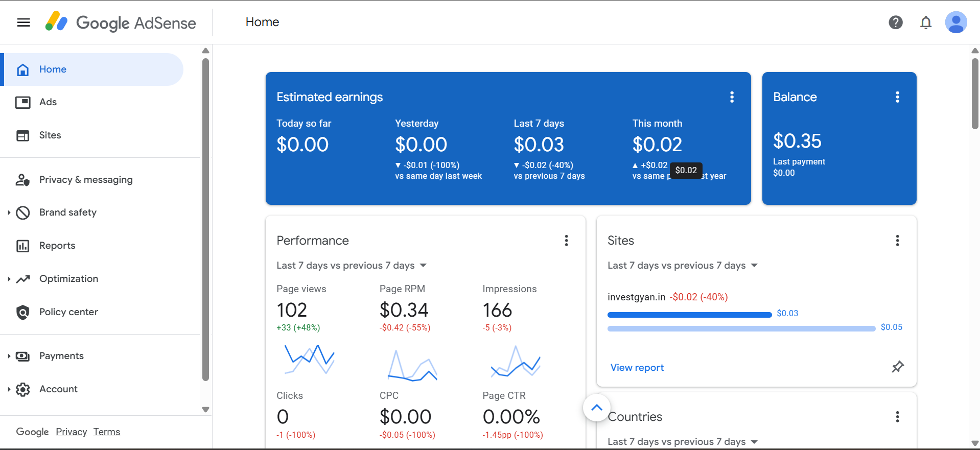The image size is (980, 450).
Task: Open Sites card three-dot menu
Action: click(x=897, y=241)
